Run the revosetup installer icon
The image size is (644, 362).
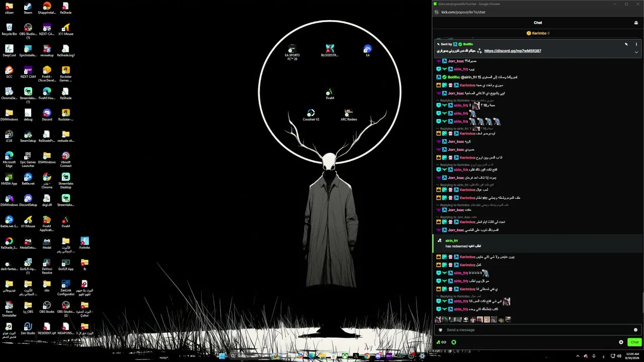tap(46, 51)
